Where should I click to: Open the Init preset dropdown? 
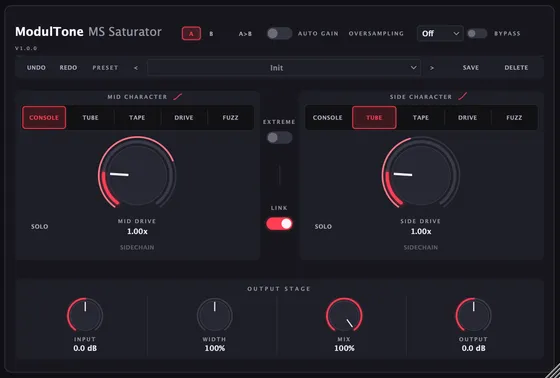(x=284, y=68)
